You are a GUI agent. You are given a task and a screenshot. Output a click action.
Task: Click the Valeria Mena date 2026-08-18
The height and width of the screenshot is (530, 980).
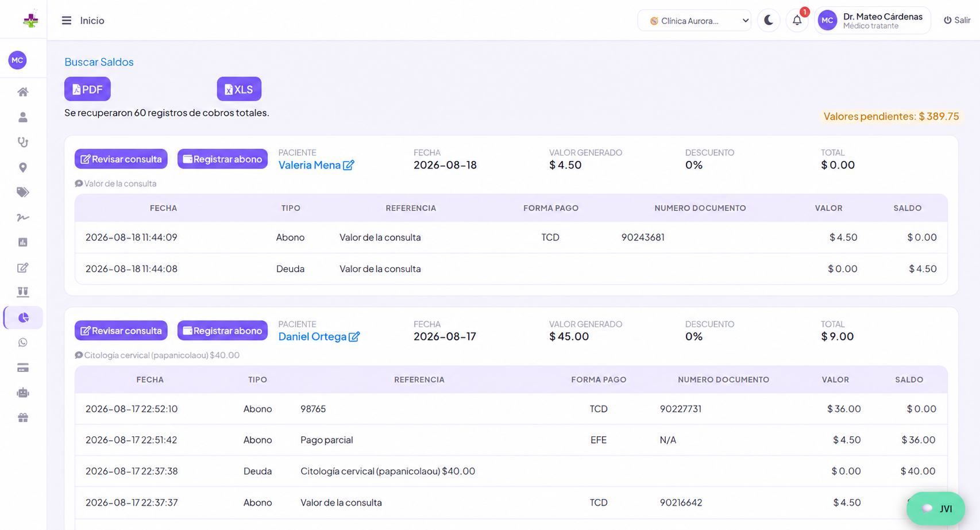[x=445, y=165]
